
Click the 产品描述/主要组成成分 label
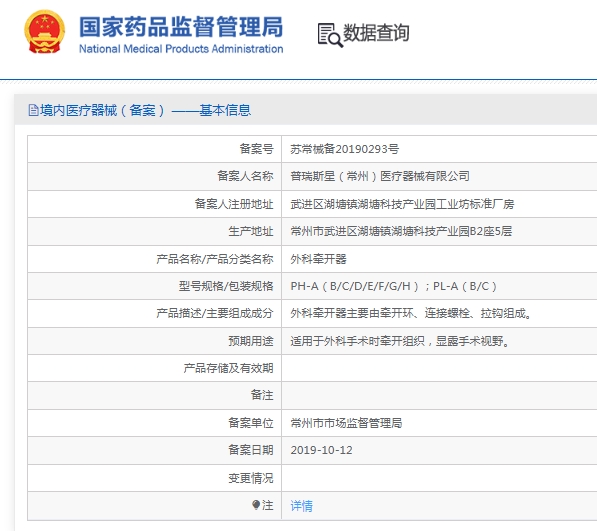pos(215,313)
